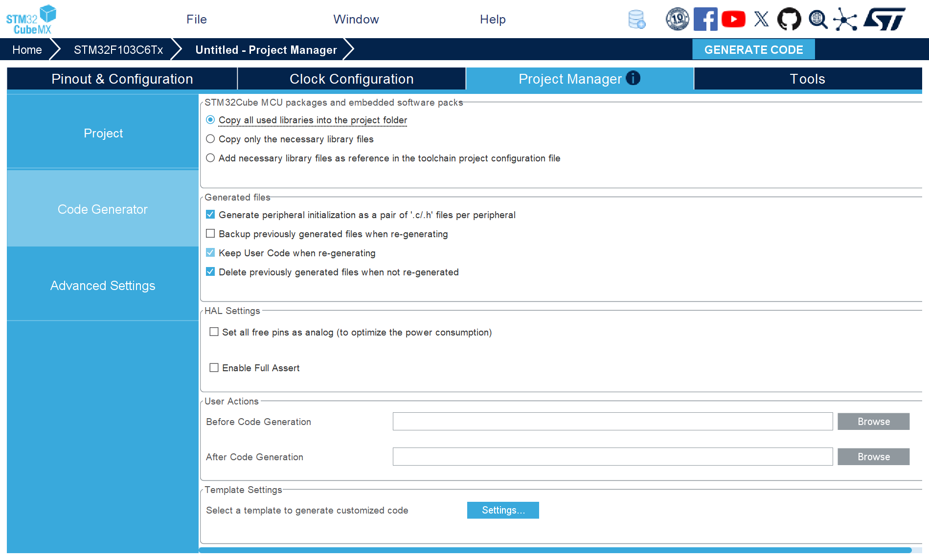Open Advanced Settings side section
The width and height of the screenshot is (929, 560).
(x=103, y=286)
